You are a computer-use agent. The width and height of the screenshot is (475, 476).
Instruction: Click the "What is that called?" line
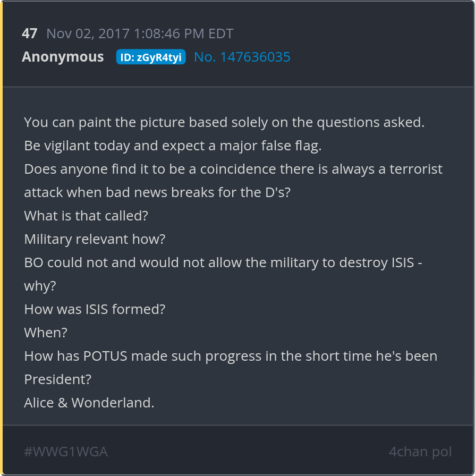86,216
